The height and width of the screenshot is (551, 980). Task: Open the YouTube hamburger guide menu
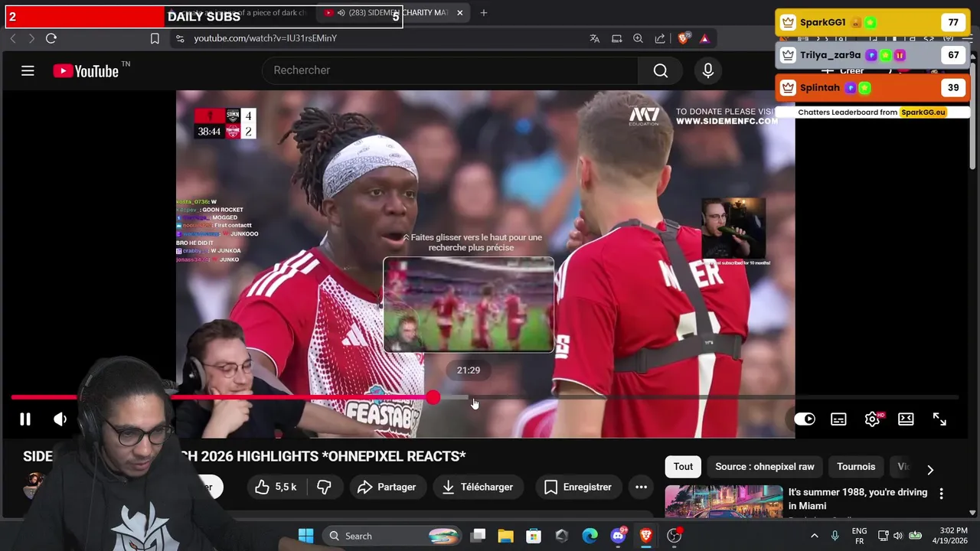pyautogui.click(x=28, y=71)
